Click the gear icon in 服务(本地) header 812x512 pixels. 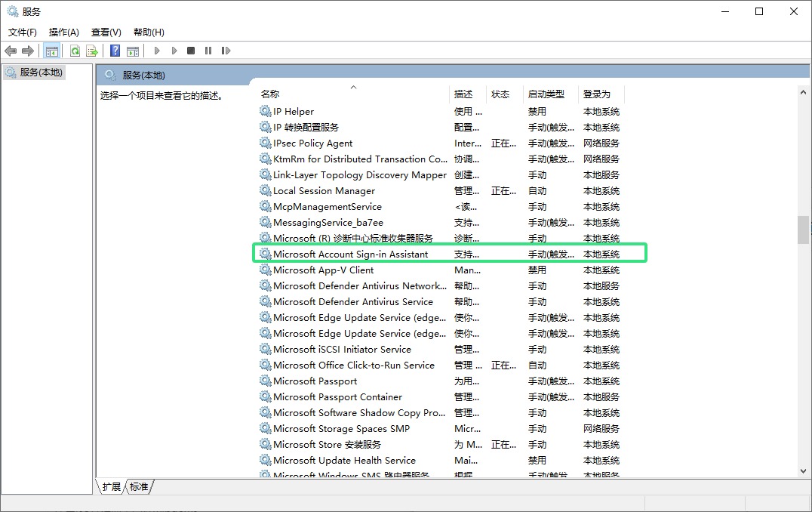[109, 76]
